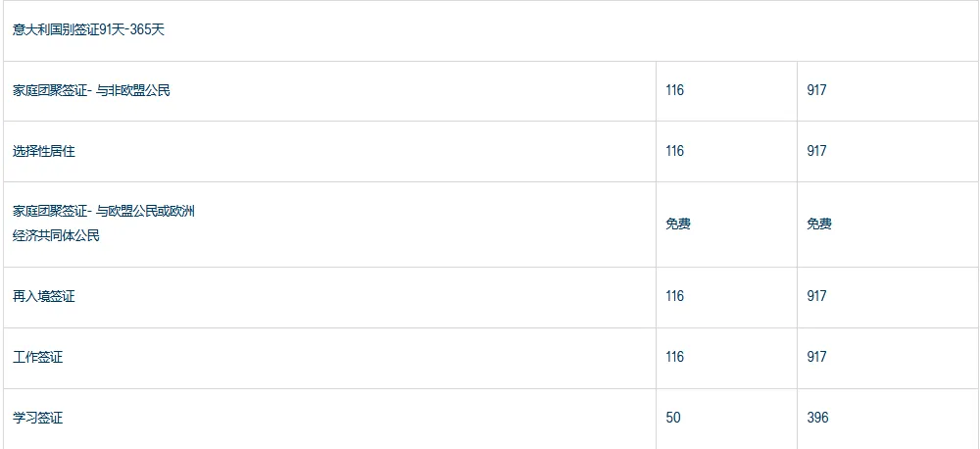Select the 学习签证 row label
This screenshot has height=449, width=980.
click(x=37, y=418)
